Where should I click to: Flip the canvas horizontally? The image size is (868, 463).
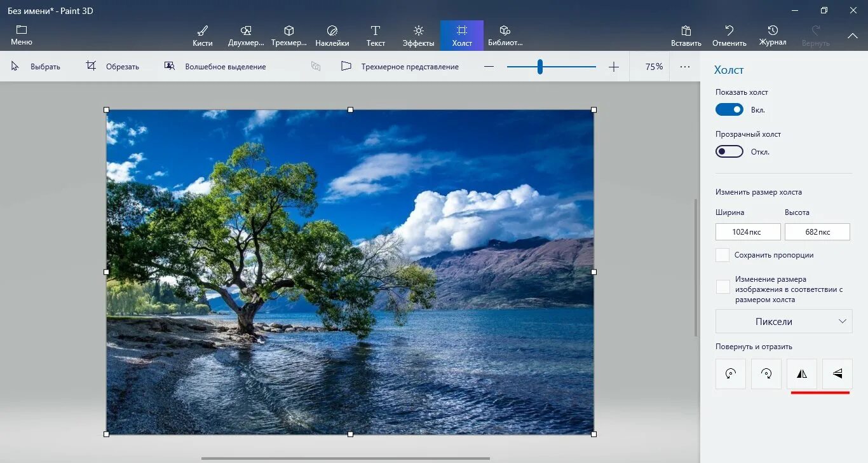(x=801, y=374)
